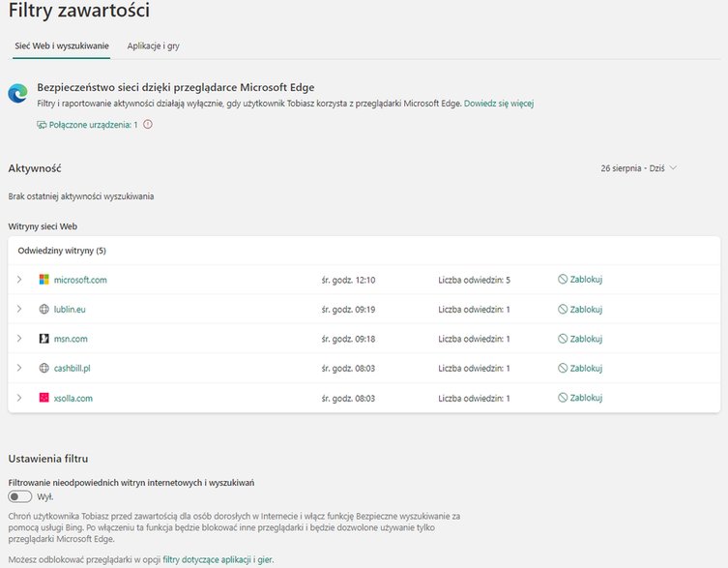Block lublin.eu with Zablokuj
This screenshot has width=728, height=568.
(580, 309)
